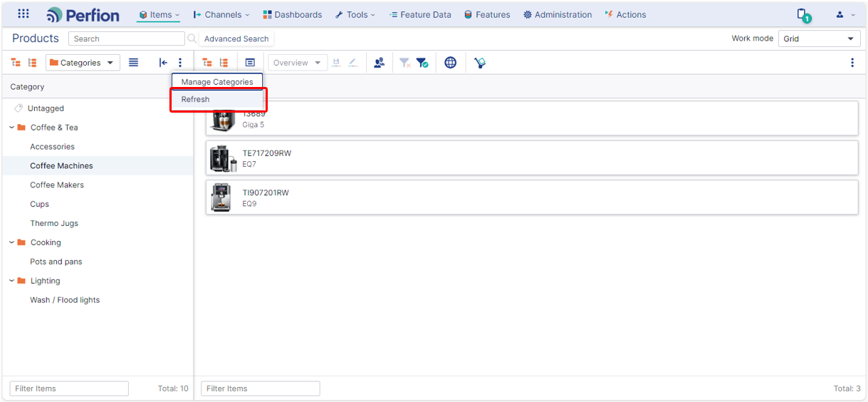
Task: Open Administration
Action: pyautogui.click(x=558, y=14)
